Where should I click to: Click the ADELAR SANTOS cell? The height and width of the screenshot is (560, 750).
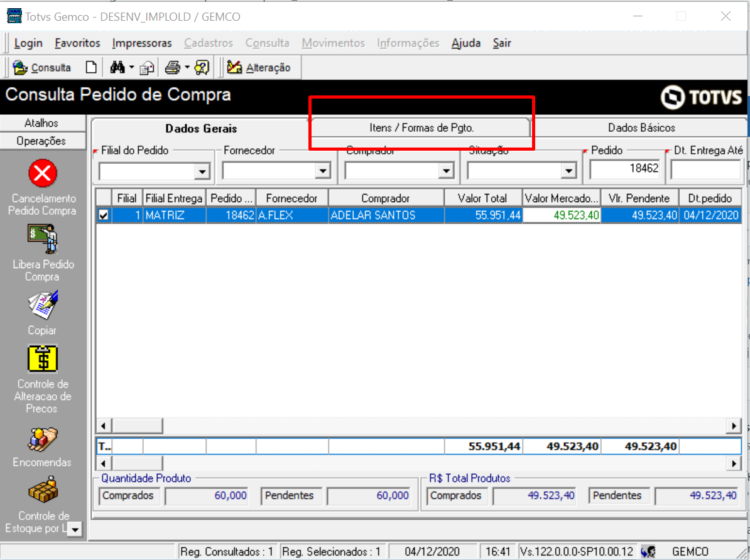click(386, 215)
